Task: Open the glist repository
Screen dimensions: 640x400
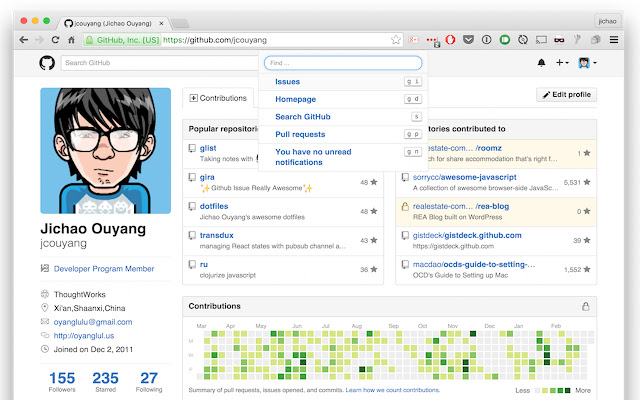Action: tap(208, 148)
